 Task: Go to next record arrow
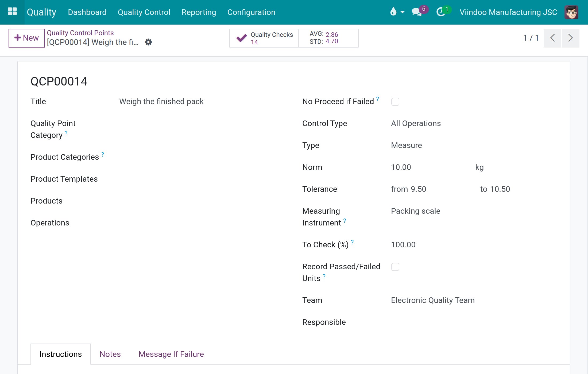(x=571, y=38)
